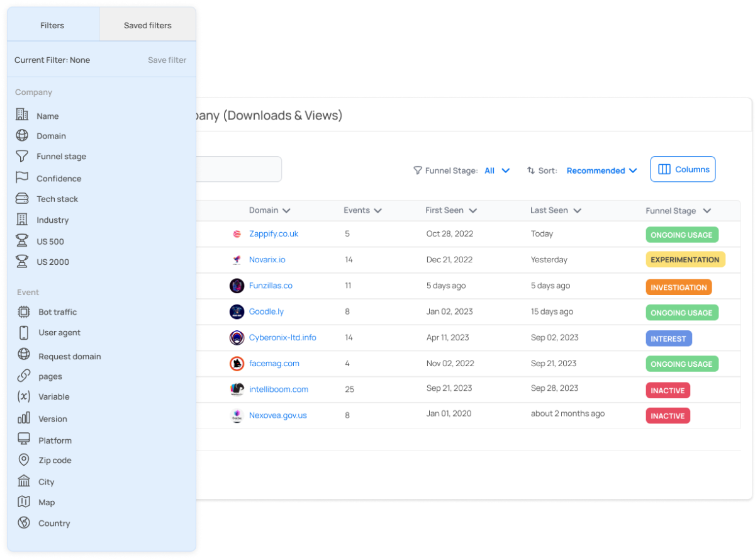Select the Variable (x) filter icon
This screenshot has height=560, width=755.
[24, 396]
